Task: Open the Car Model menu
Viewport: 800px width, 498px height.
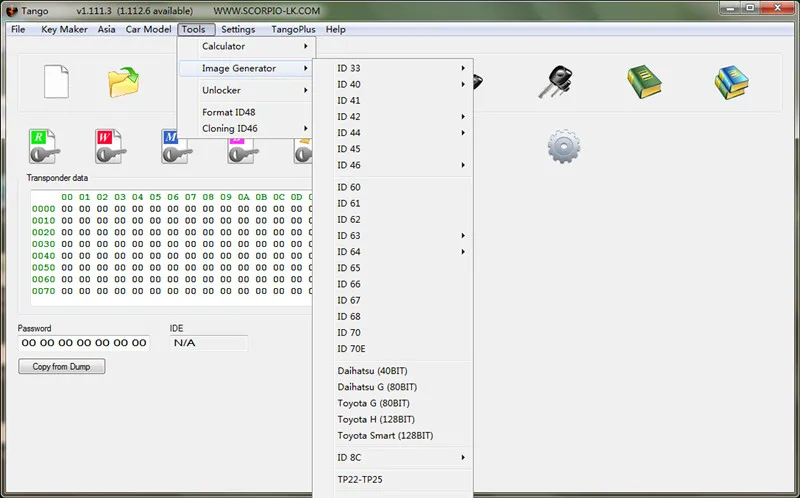Action: tap(148, 30)
